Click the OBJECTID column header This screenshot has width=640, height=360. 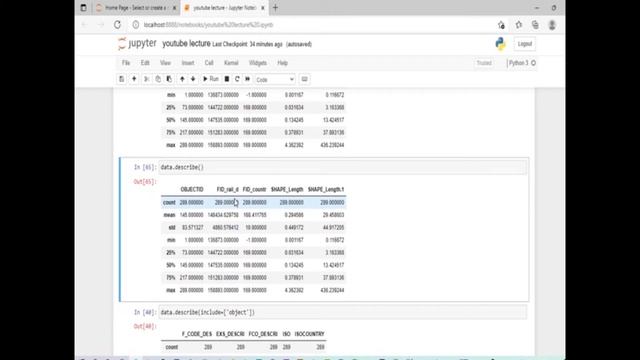point(192,189)
